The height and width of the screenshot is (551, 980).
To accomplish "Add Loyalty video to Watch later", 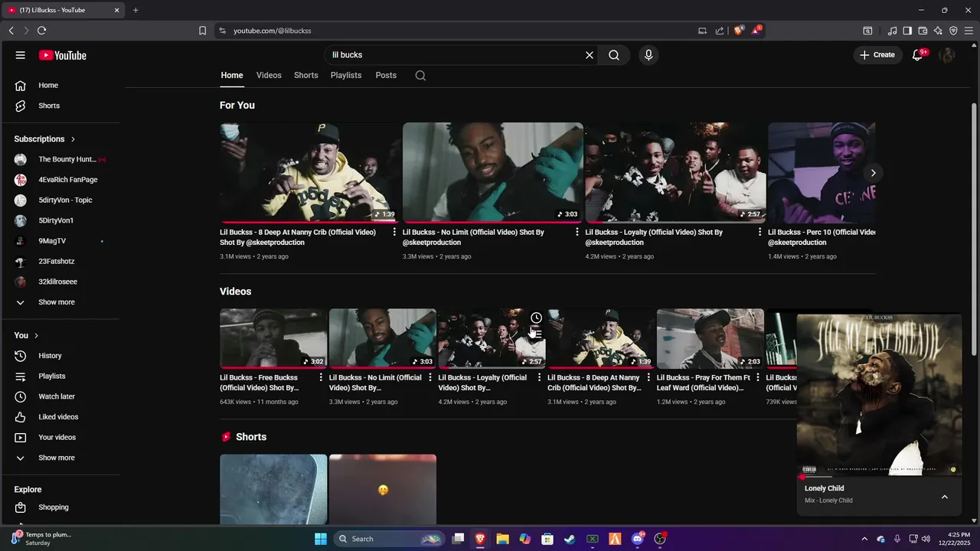I will 536,318.
